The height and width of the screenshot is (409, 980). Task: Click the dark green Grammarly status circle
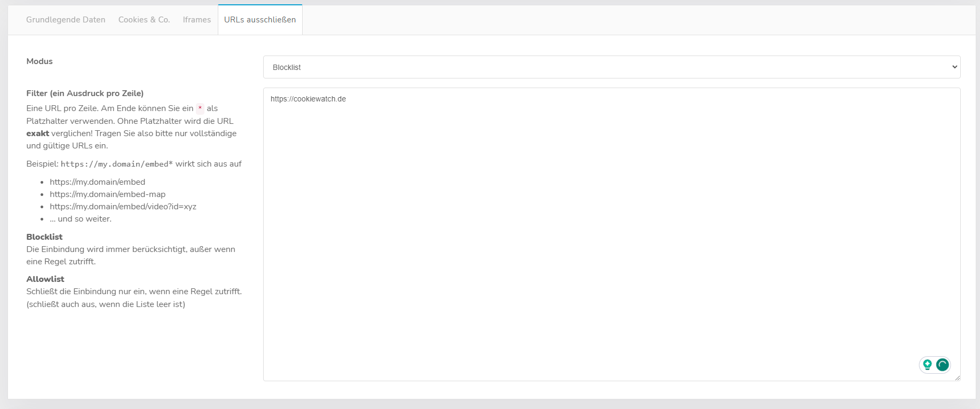pos(943,365)
